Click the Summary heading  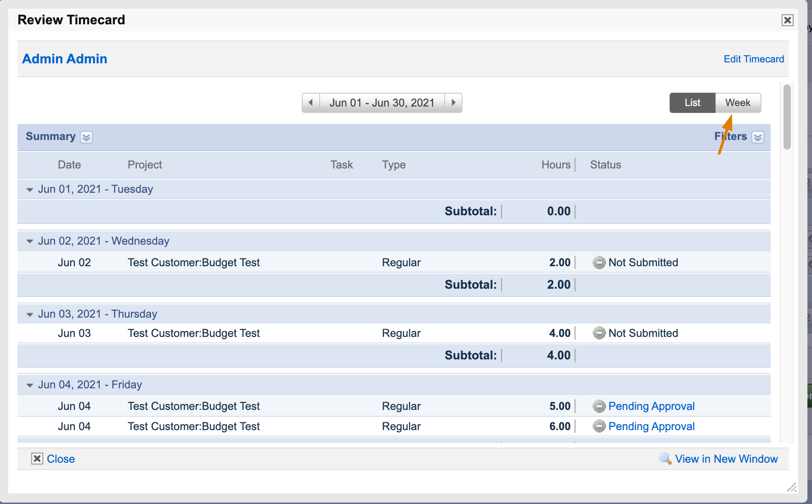(51, 136)
